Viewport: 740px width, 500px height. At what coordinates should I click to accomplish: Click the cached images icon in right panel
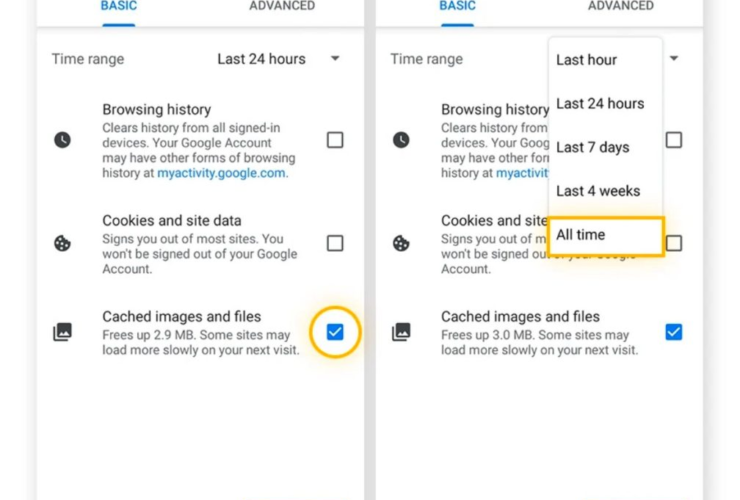(401, 331)
